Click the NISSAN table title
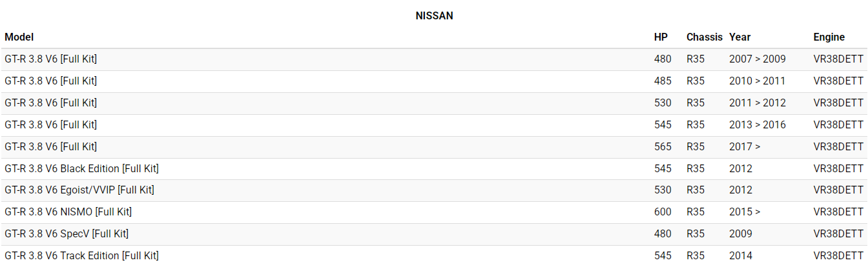 point(434,15)
